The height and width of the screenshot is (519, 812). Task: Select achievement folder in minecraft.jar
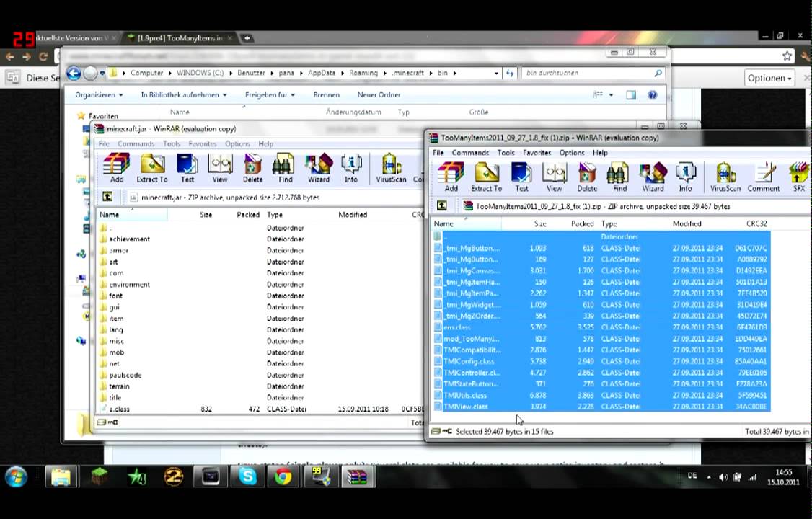click(130, 239)
